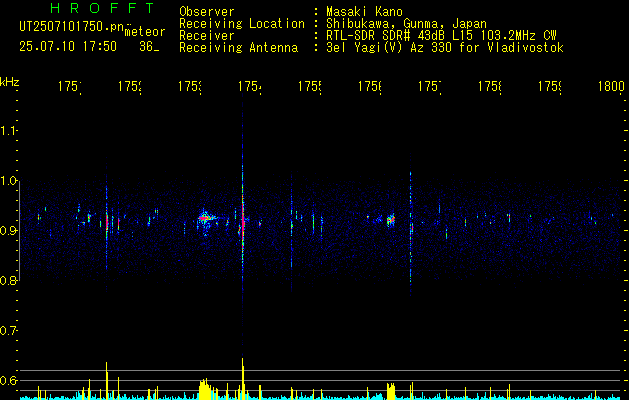Image resolution: width=629 pixels, height=400 pixels.
Task: Click the 1754 time axis tick
Action: [x=250, y=86]
